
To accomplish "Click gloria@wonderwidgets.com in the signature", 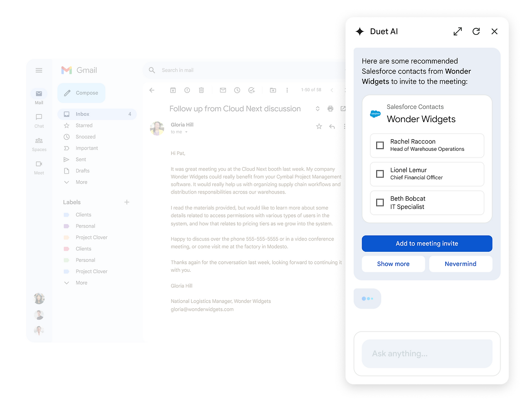I will (202, 310).
